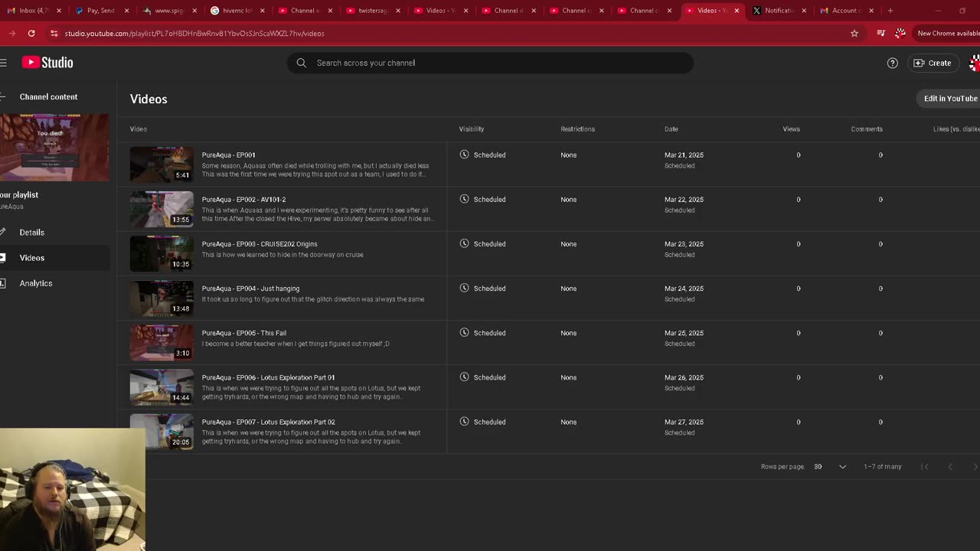980x551 pixels.
Task: Close the Inbox Gmail tab
Action: (58, 11)
